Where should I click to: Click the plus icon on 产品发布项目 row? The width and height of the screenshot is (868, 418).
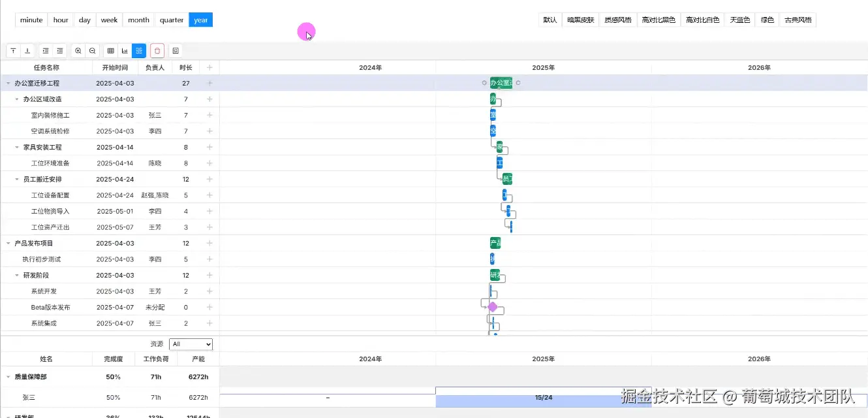pos(209,243)
